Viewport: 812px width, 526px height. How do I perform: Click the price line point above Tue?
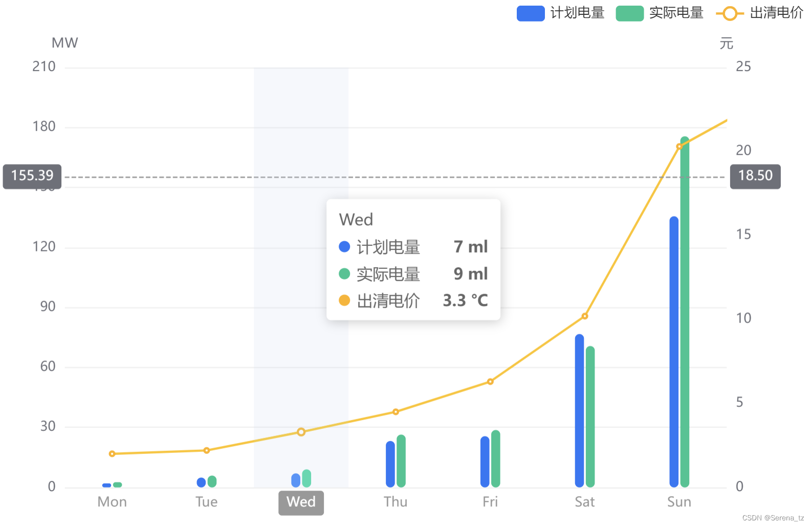207,450
